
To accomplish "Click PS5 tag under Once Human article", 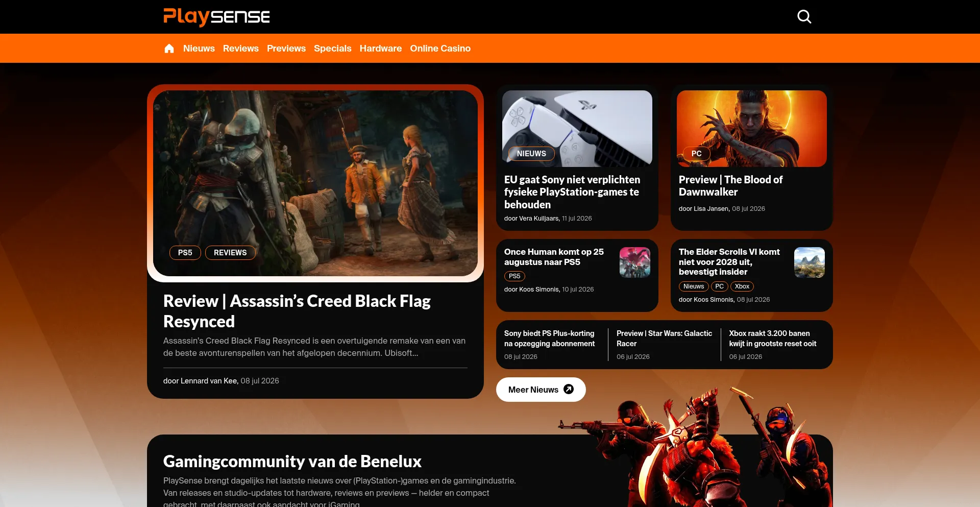I will click(514, 276).
